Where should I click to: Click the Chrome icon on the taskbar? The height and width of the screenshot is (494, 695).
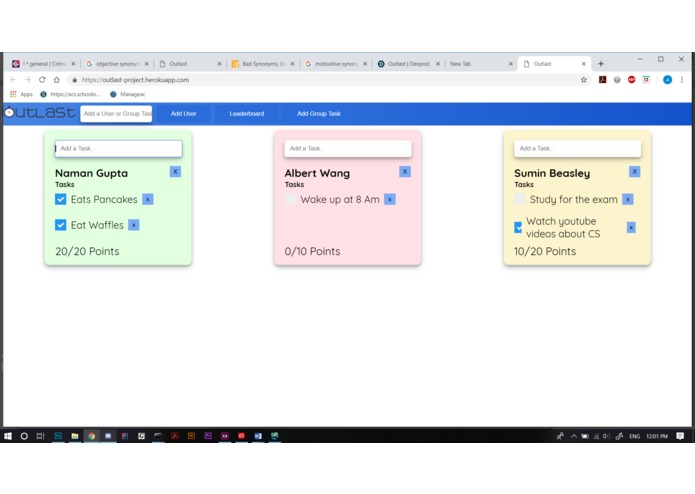tap(91, 436)
